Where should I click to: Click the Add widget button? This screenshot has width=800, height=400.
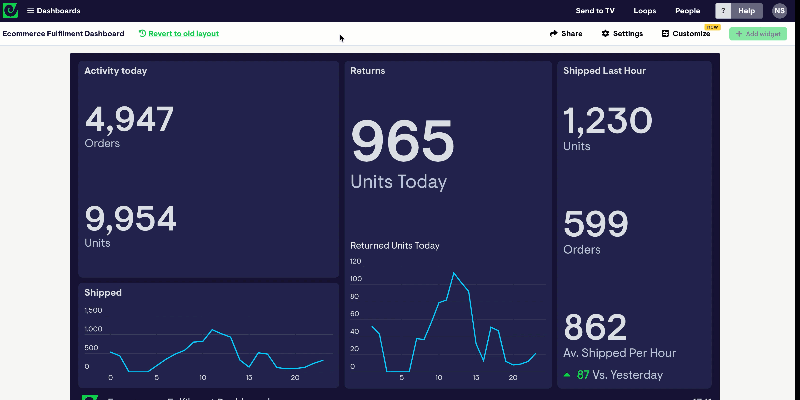tap(758, 34)
